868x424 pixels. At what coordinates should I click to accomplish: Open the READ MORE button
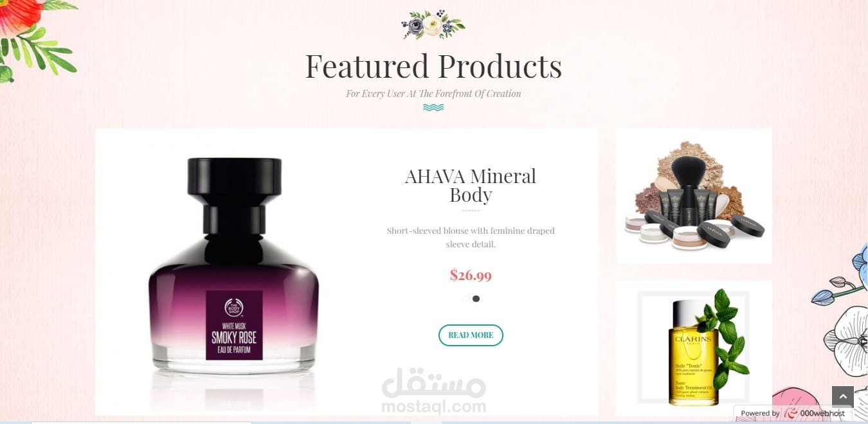(x=471, y=335)
